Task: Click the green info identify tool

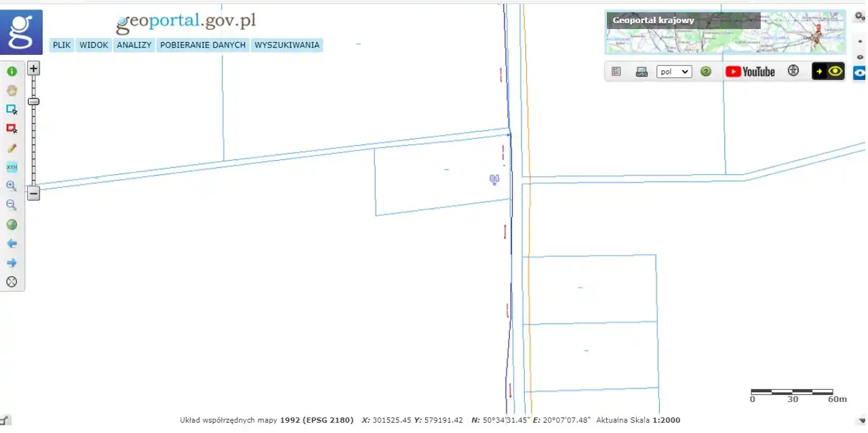Action: 12,71
